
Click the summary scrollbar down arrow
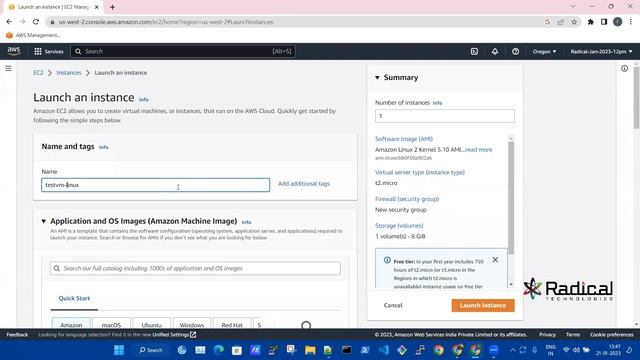[x=511, y=284]
